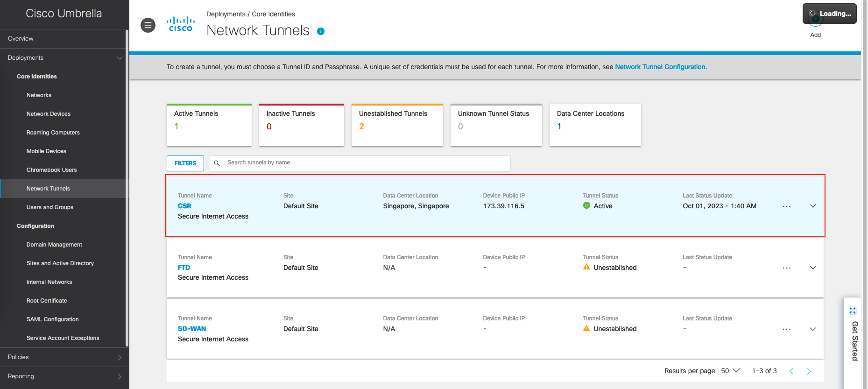Expand the SD-WAN tunnel row details
The width and height of the screenshot is (868, 389).
click(x=812, y=329)
